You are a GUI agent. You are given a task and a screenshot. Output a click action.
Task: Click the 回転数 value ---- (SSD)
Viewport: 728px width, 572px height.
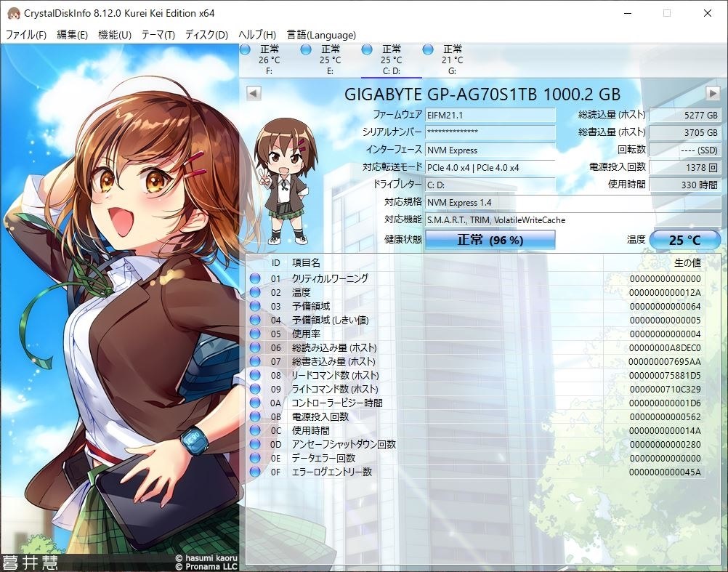685,150
